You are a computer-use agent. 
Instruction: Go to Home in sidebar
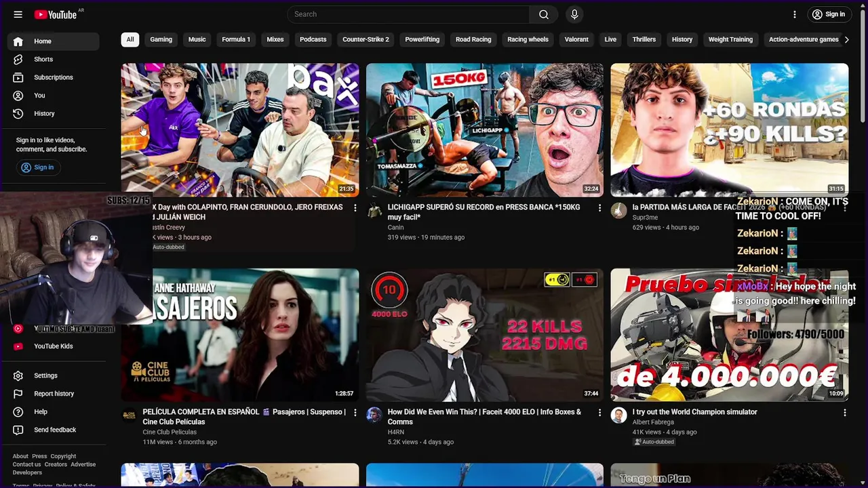coord(54,41)
